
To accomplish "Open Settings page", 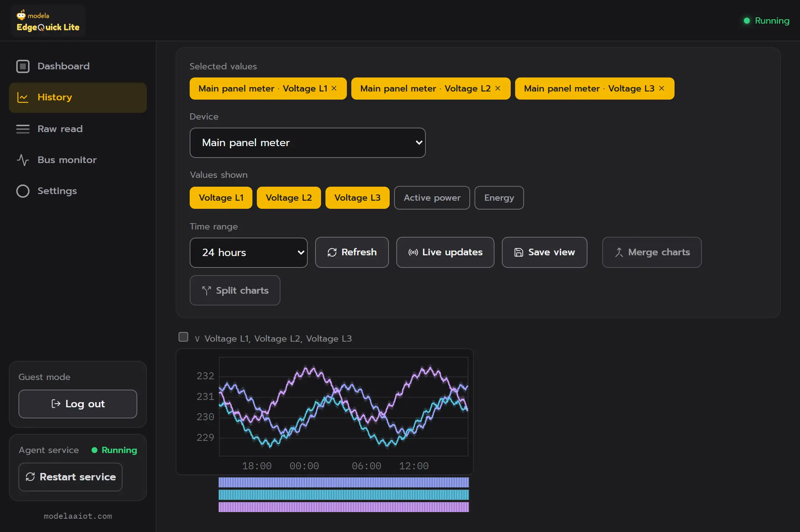I will (78, 191).
